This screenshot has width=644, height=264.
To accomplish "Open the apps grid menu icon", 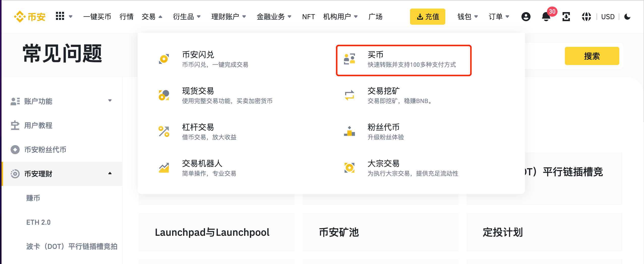I will click(x=60, y=16).
